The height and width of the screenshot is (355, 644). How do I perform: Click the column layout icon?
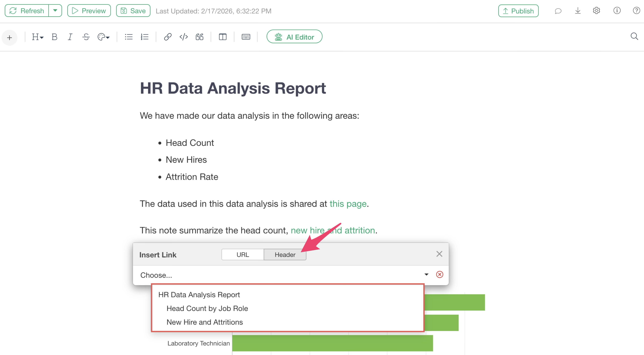[223, 37]
